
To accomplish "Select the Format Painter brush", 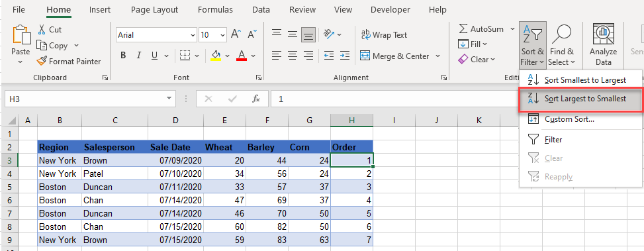I will tap(42, 61).
